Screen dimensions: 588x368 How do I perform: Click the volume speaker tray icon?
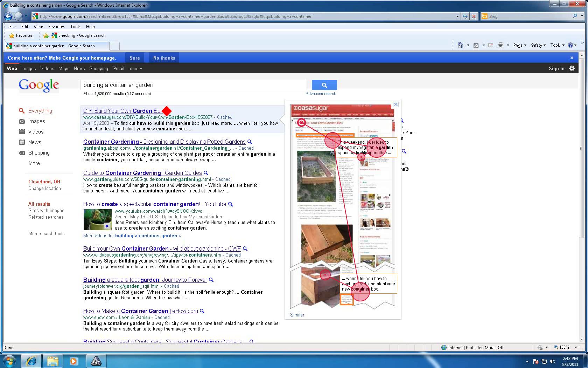(553, 361)
